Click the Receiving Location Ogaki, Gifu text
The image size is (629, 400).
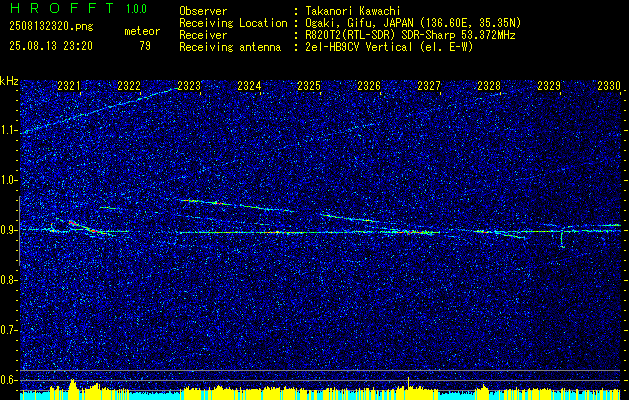point(413,23)
